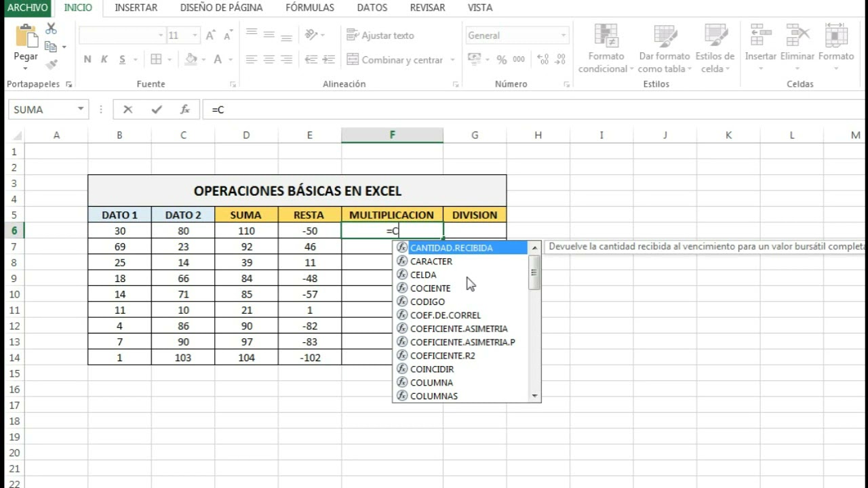
Task: Decrease font size with the smaller A icon
Action: (227, 35)
